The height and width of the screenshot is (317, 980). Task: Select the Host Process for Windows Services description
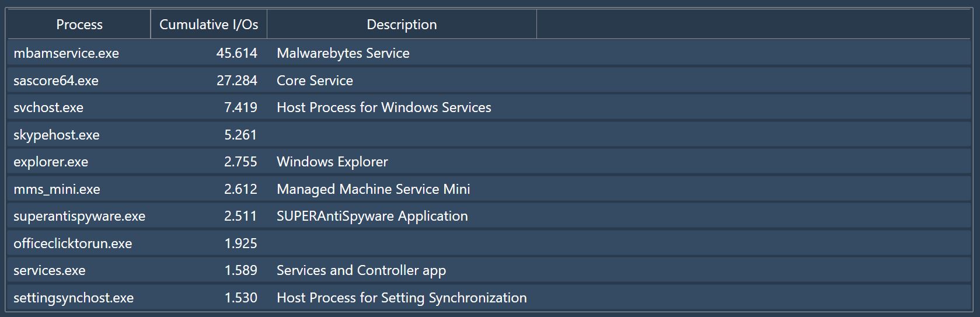(384, 107)
